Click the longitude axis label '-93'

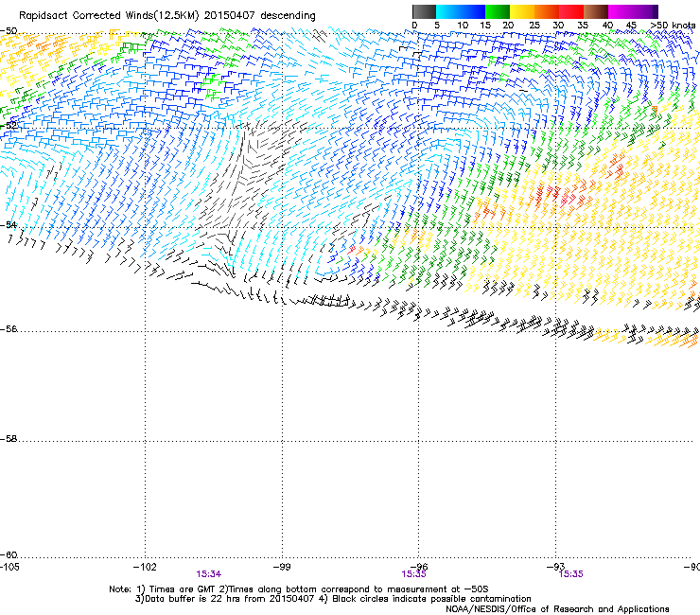556,567
